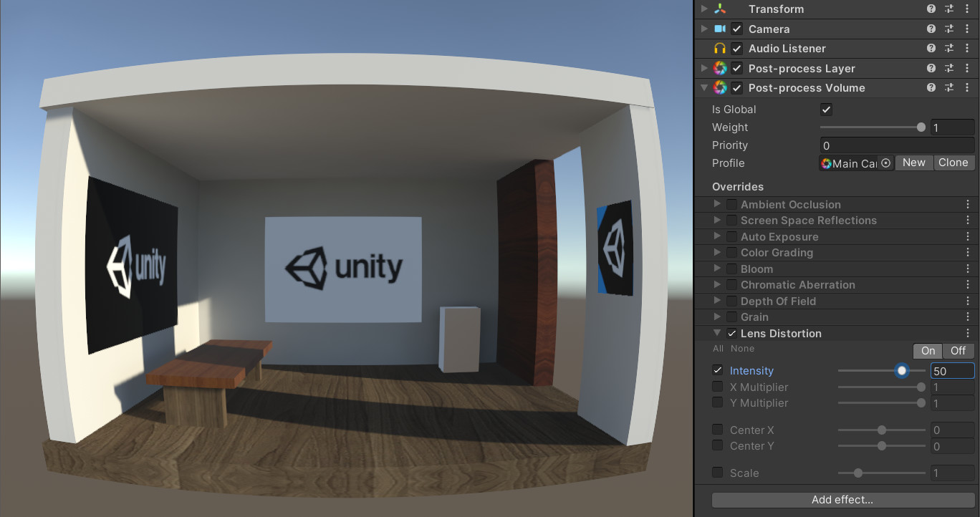Select All Lens Distortion overrides

[x=718, y=349]
